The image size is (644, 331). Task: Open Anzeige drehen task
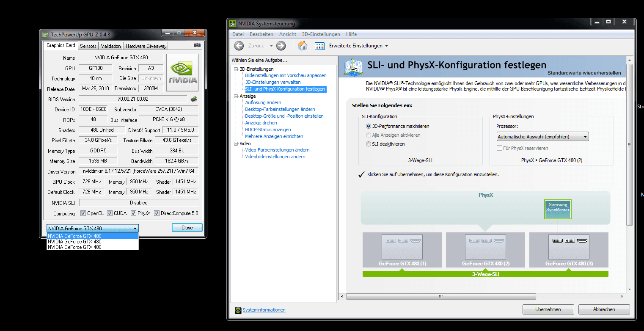point(261,123)
